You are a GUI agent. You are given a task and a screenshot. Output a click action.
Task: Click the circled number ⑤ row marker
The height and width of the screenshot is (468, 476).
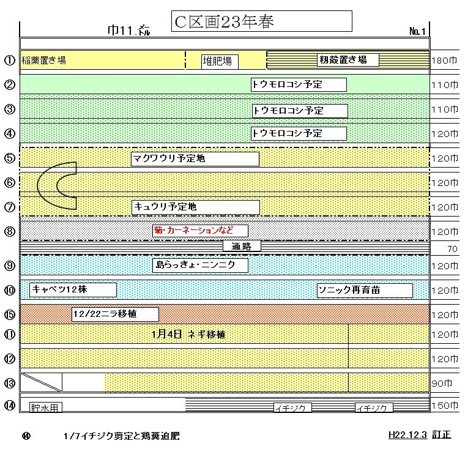tap(10, 158)
